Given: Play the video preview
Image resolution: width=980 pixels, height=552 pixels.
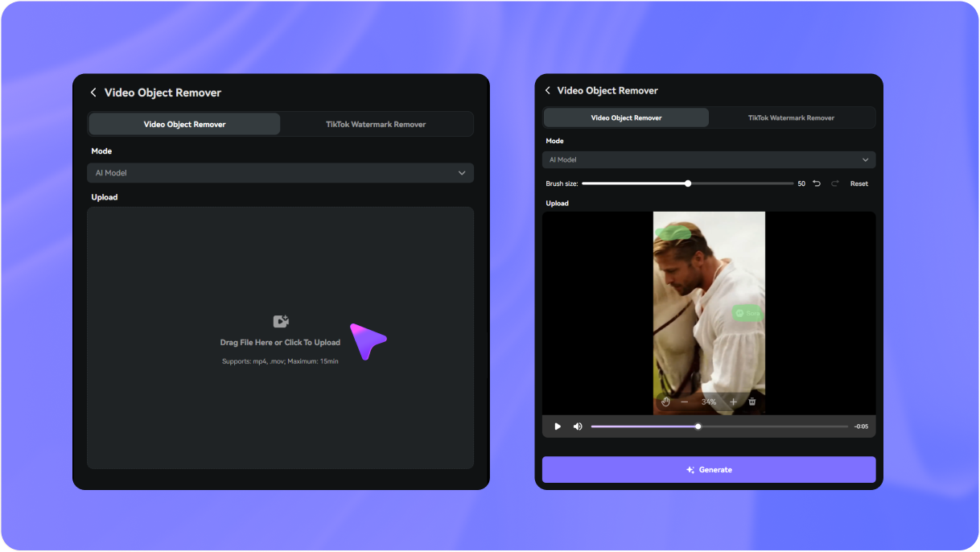Looking at the screenshot, I should tap(558, 426).
